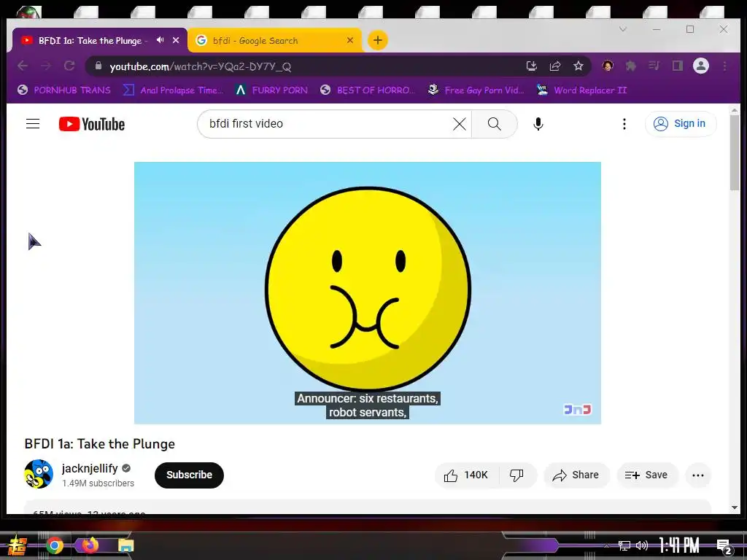Reload the YouTube page
This screenshot has width=747, height=560.
[69, 66]
